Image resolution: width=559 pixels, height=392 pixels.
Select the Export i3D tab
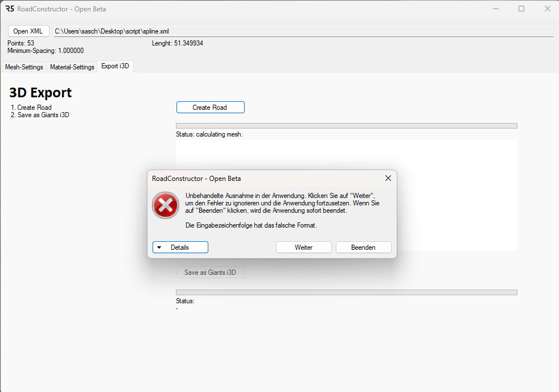point(115,67)
